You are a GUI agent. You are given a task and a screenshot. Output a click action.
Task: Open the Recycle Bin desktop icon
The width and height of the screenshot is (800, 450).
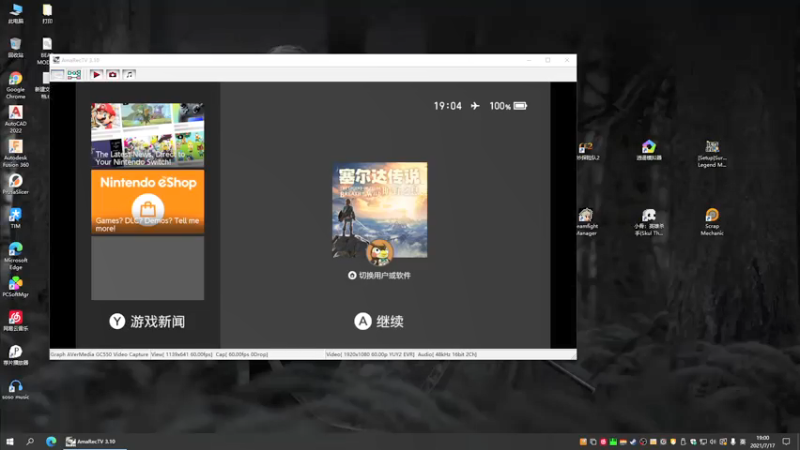(16, 47)
